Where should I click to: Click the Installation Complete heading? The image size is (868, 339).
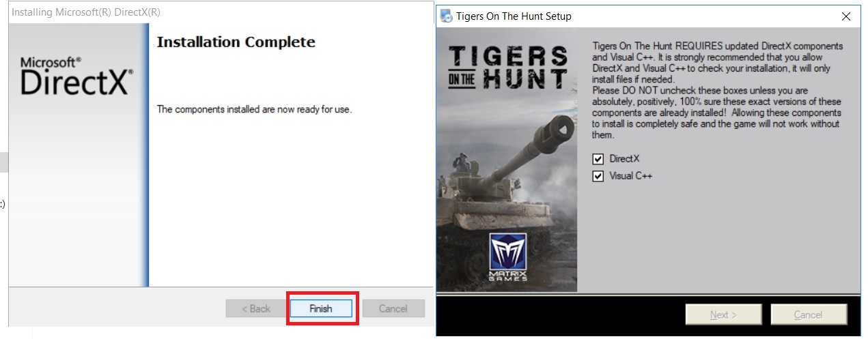click(x=236, y=42)
